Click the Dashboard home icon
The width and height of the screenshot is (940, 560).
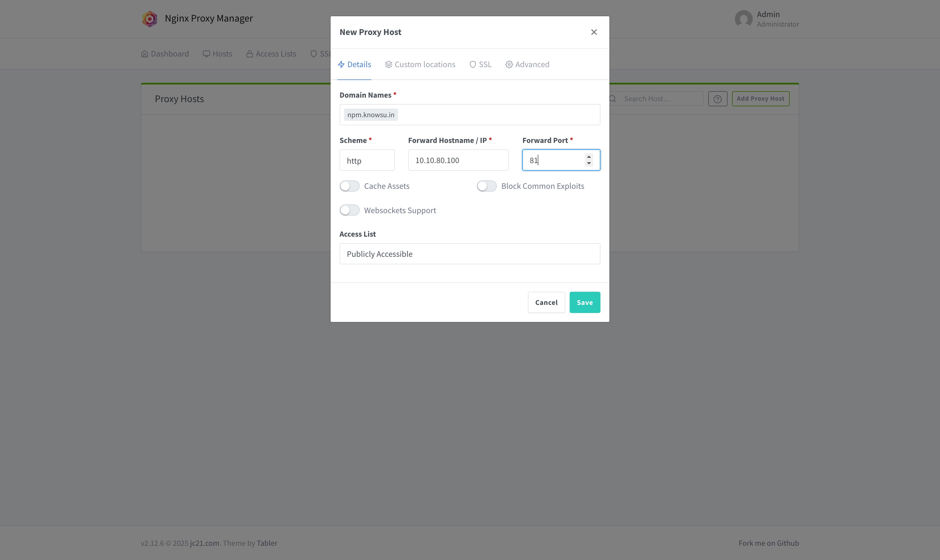coord(145,54)
